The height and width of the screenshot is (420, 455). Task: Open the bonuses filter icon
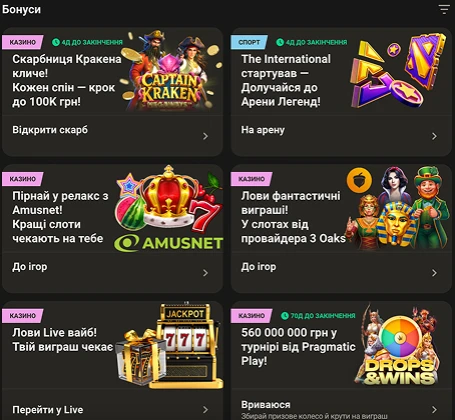(x=444, y=9)
